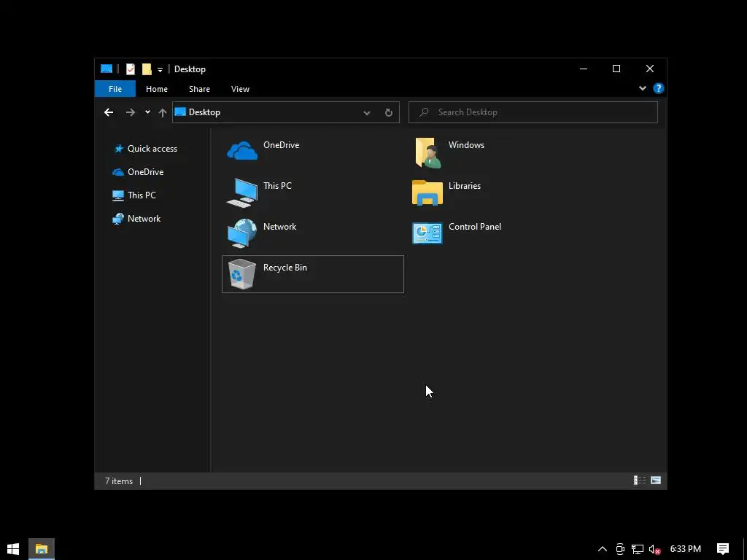Click the Recycle Bin label text
This screenshot has width=747, height=560.
285,268
